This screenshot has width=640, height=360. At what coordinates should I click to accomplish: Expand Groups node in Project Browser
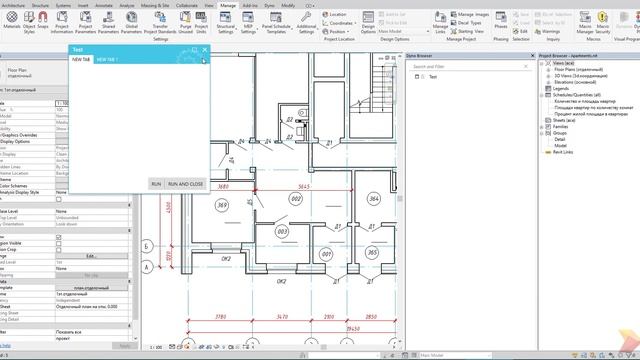pos(542,133)
